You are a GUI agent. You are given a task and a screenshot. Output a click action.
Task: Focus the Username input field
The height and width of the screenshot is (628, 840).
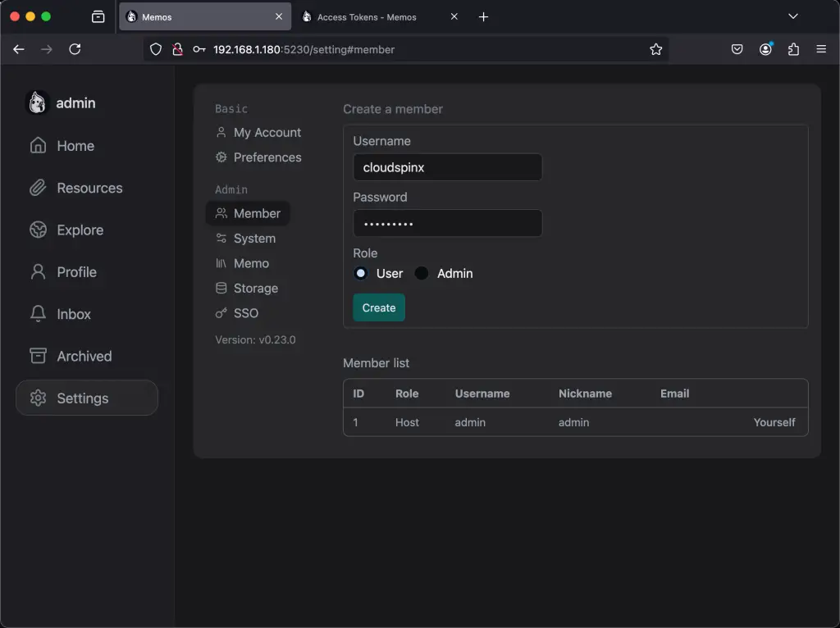[447, 167]
